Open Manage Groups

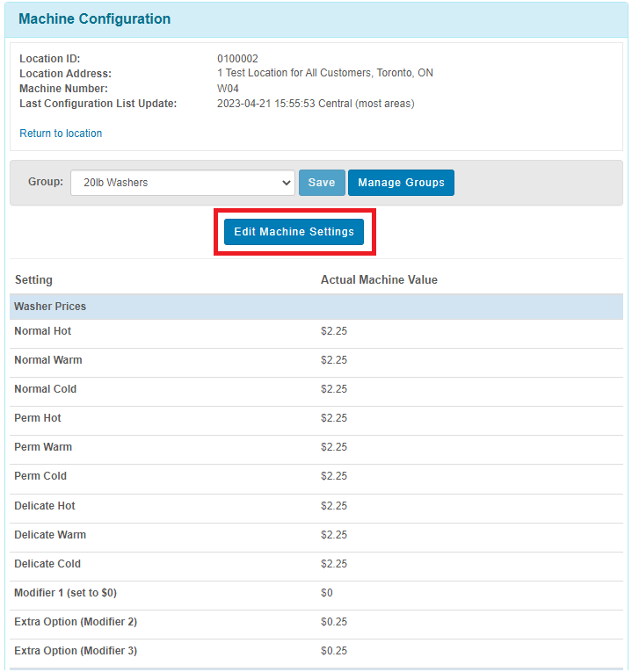pyautogui.click(x=401, y=183)
